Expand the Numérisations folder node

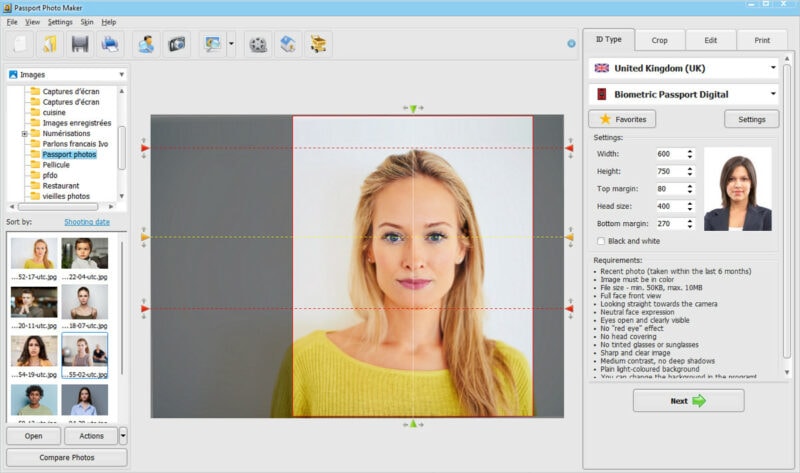24,134
